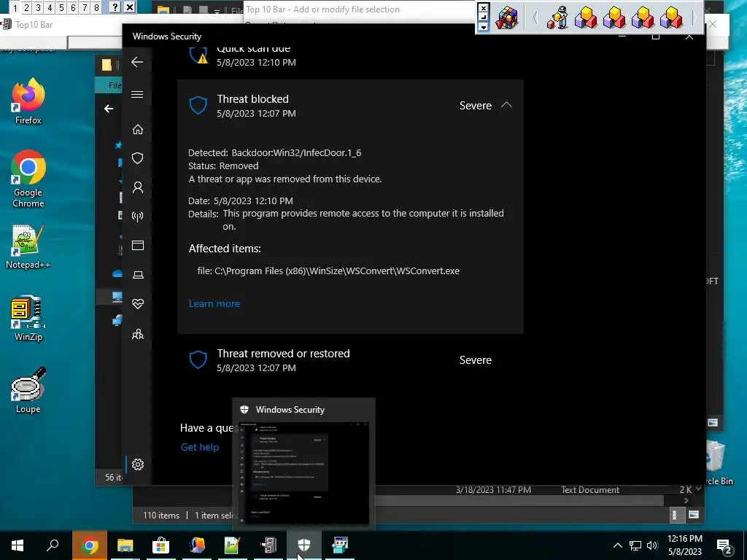Open the Windows Start menu

pyautogui.click(x=18, y=545)
